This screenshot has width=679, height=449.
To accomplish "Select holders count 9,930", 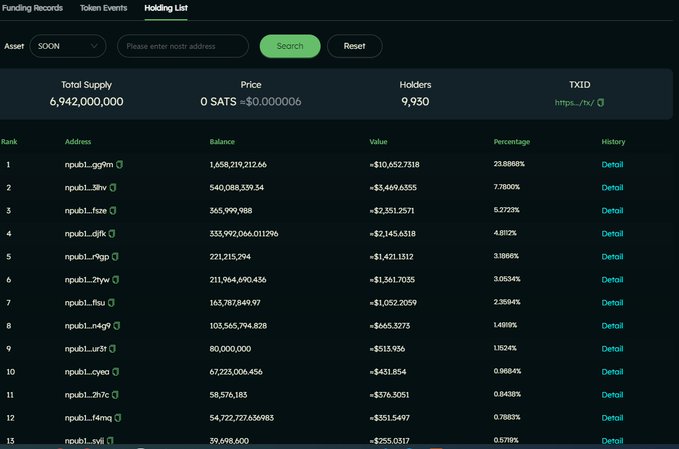I will [415, 102].
